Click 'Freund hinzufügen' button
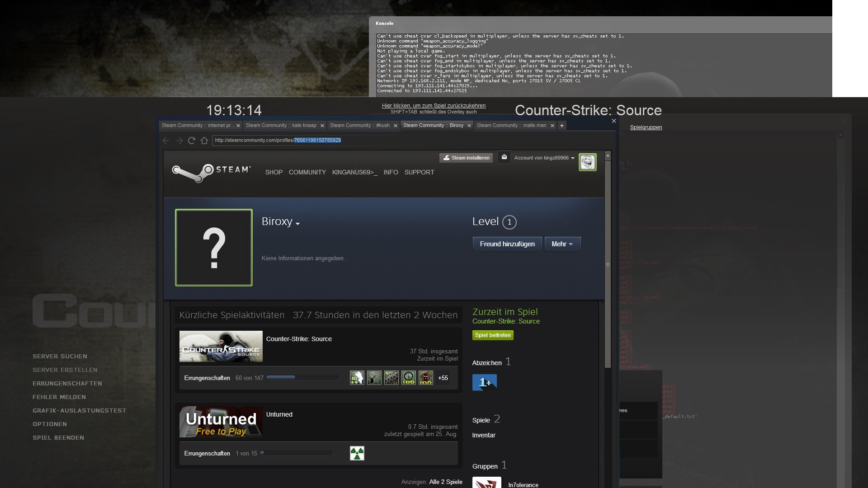Screen dimensions: 868x488 [x=507, y=244]
